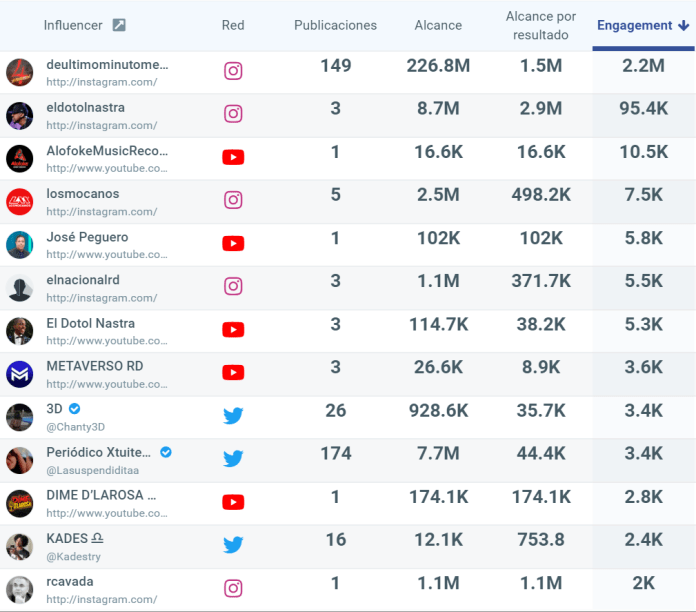
Task: Sort by Alcance por resultado header
Action: [x=541, y=25]
